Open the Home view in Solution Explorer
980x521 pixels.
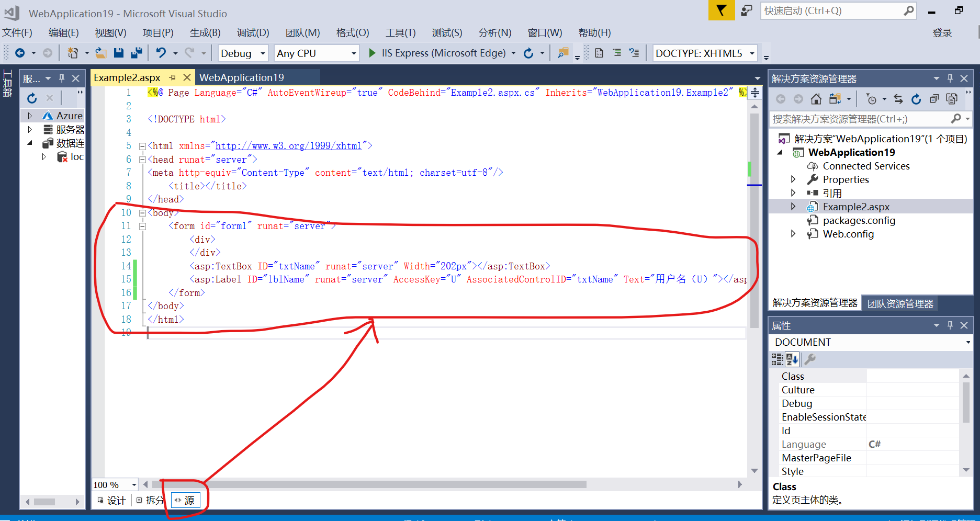coord(816,99)
